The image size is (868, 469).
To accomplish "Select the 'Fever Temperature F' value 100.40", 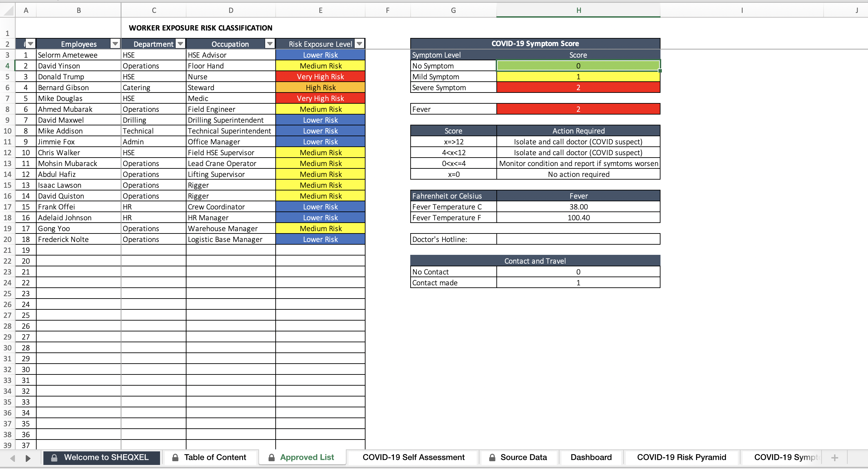I will pyautogui.click(x=578, y=218).
